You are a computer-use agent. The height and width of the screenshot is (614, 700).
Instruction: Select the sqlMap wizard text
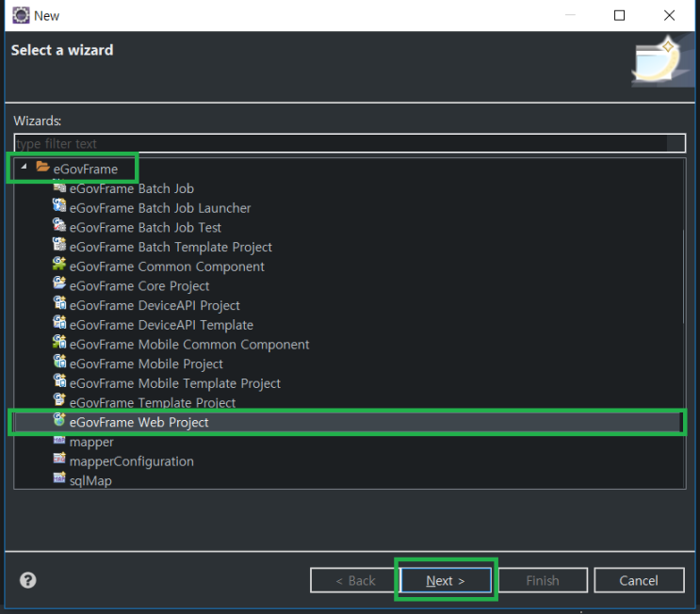pyautogui.click(x=90, y=481)
